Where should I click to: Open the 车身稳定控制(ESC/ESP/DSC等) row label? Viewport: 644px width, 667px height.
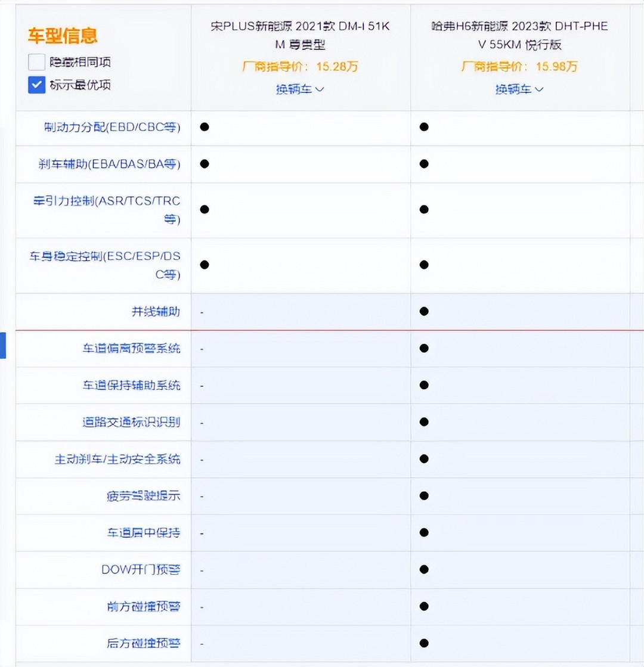pos(105,265)
